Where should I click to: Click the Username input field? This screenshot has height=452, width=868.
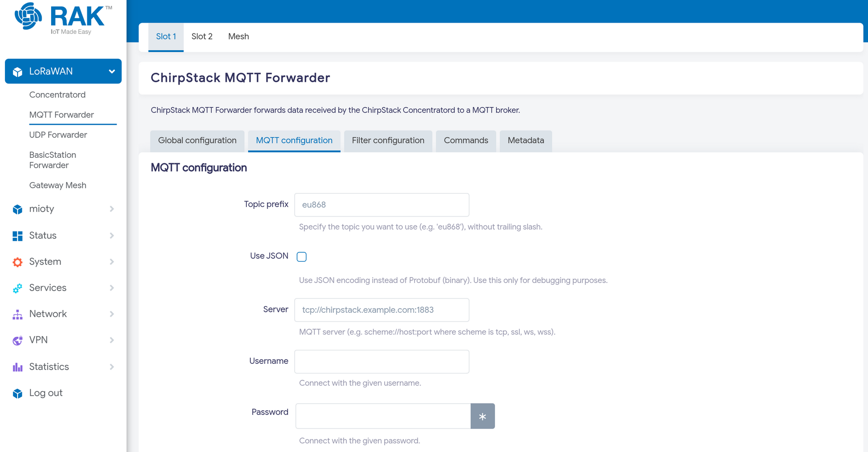click(382, 362)
